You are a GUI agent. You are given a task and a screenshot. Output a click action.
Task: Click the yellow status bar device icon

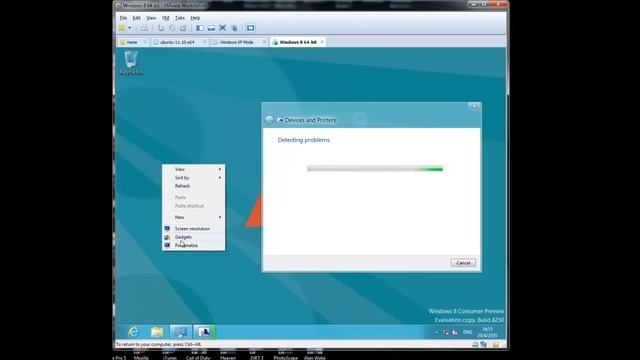pyautogui.click(x=496, y=345)
